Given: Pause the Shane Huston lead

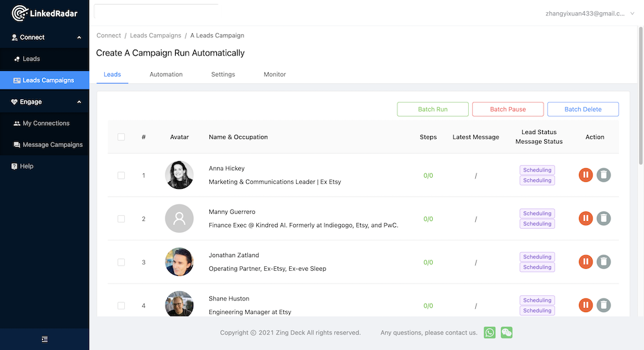Looking at the screenshot, I should [585, 305].
